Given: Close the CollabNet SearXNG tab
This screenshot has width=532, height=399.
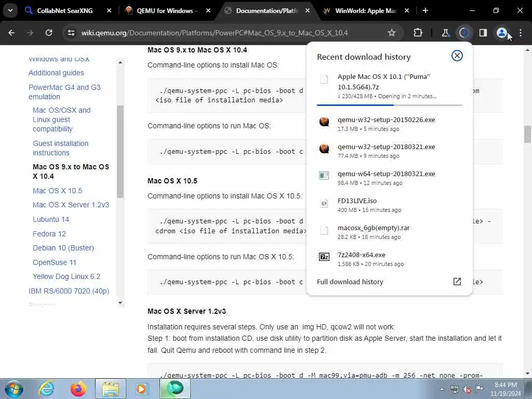Looking at the screenshot, I should click(109, 10).
